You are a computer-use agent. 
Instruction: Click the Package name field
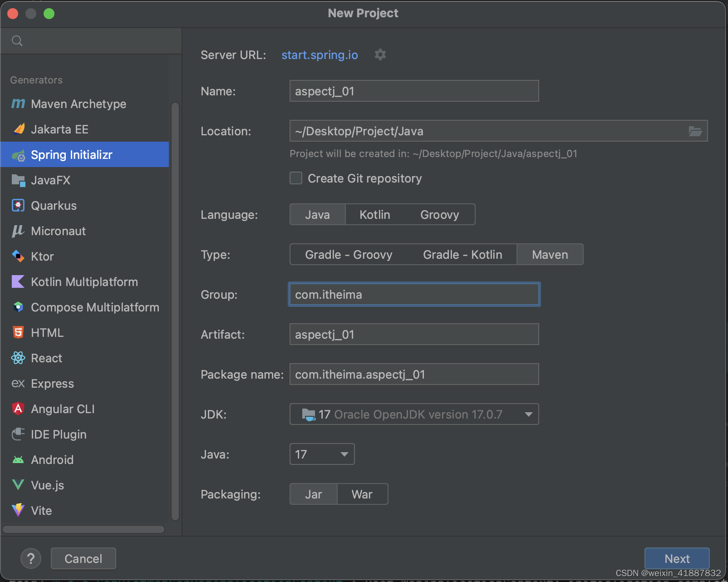point(414,374)
